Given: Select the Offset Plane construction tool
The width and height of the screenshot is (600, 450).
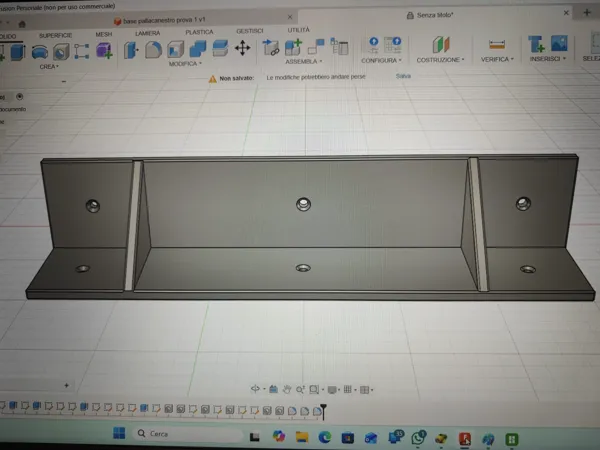Looking at the screenshot, I should (x=441, y=45).
